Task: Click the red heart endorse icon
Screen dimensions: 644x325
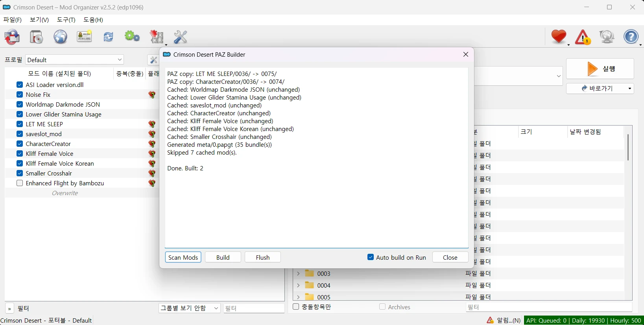Action: [559, 37]
